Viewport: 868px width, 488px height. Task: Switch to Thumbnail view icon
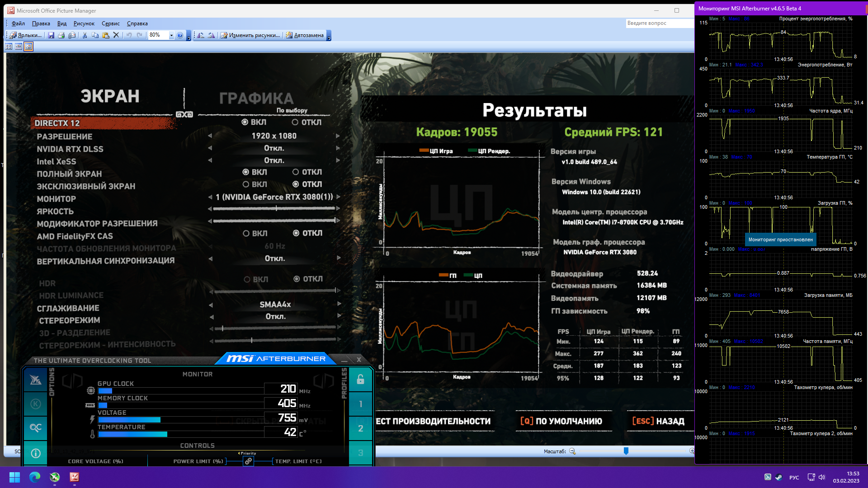pyautogui.click(x=9, y=47)
